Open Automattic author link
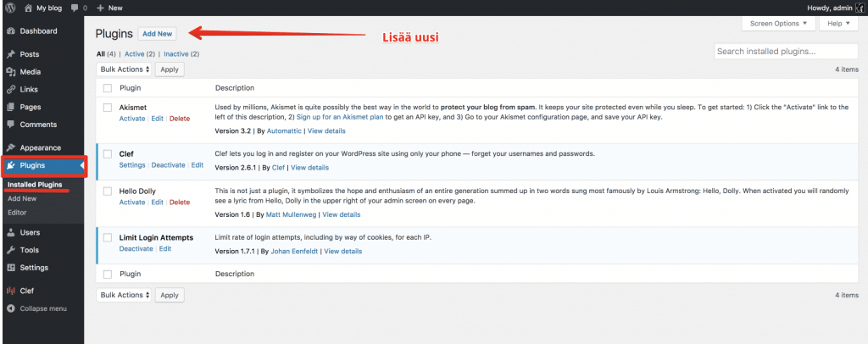This screenshot has height=344, width=868. 284,131
